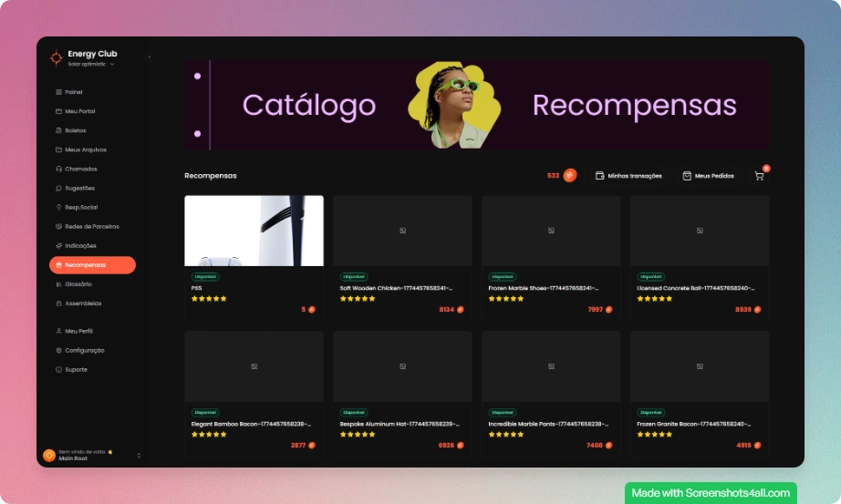Click the Energy Club logo icon

(57, 57)
